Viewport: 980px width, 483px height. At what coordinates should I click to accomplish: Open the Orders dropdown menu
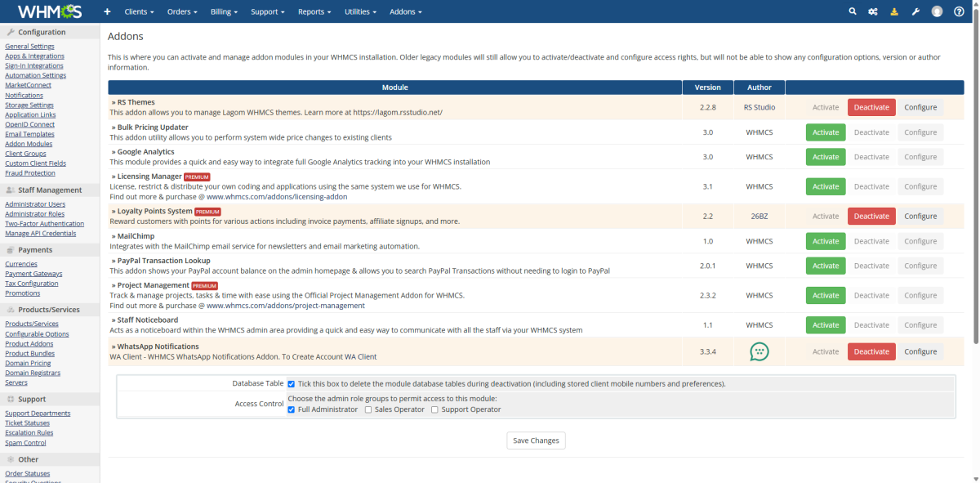pyautogui.click(x=182, y=12)
